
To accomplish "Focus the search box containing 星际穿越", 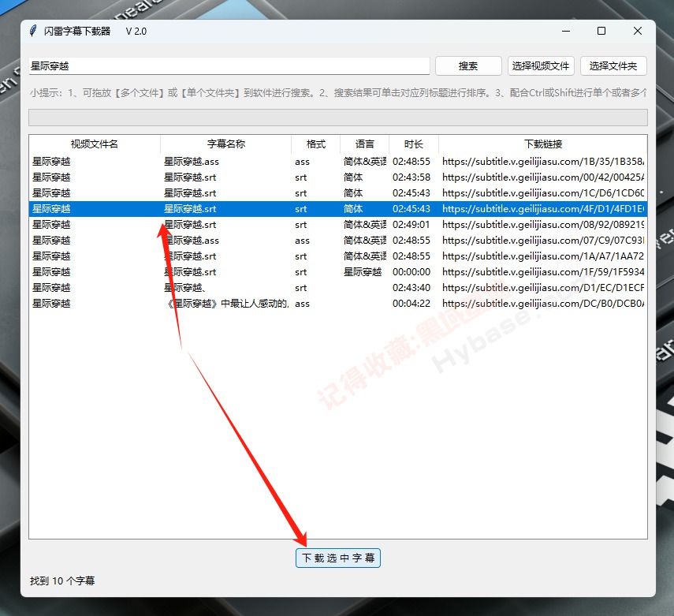I will pos(229,65).
